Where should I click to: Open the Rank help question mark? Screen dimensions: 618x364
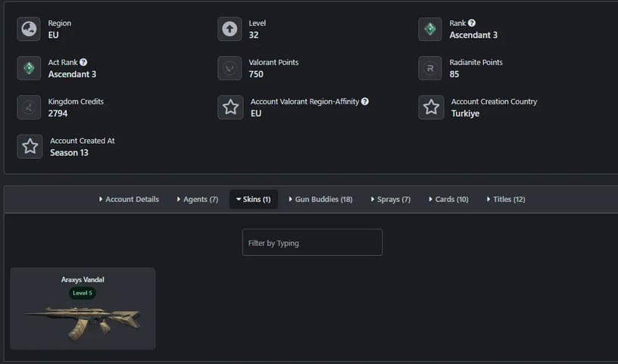(x=472, y=23)
